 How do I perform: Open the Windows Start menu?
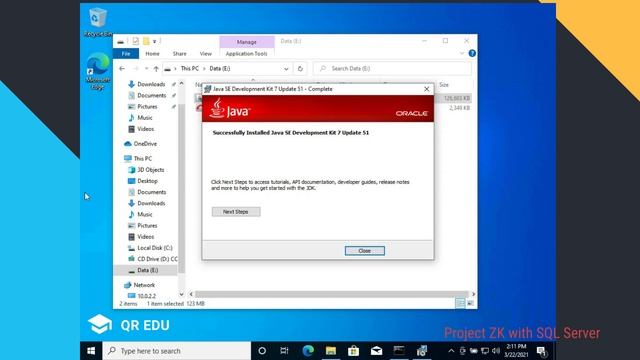[91, 351]
